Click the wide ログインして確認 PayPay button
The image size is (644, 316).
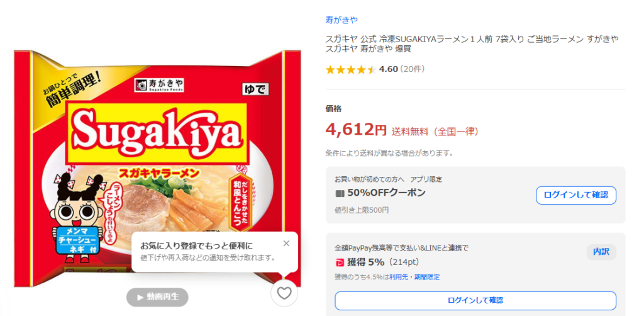475,300
